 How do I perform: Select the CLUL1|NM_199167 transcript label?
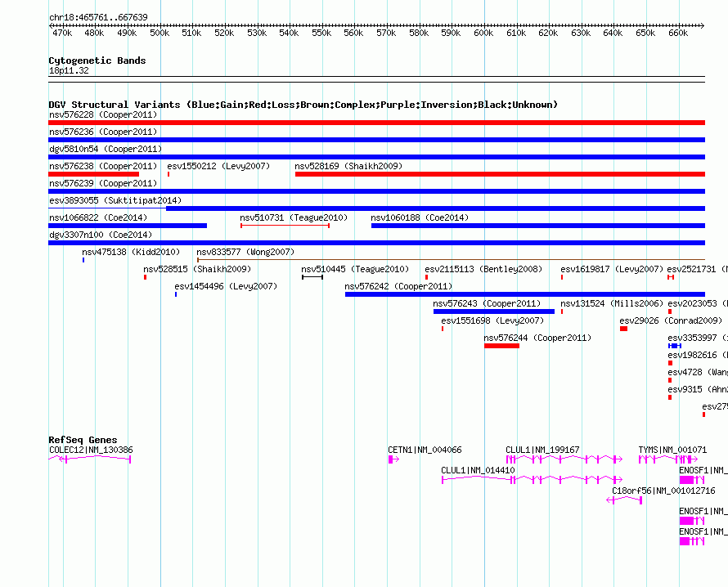pyautogui.click(x=542, y=450)
